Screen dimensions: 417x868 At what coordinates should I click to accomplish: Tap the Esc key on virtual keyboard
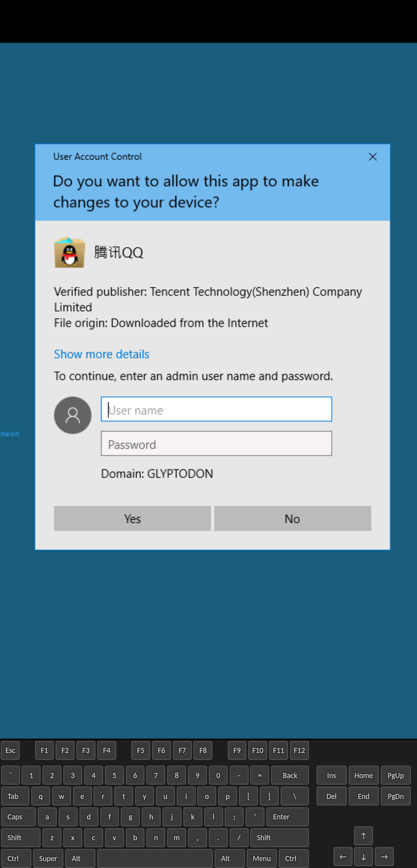(10, 750)
